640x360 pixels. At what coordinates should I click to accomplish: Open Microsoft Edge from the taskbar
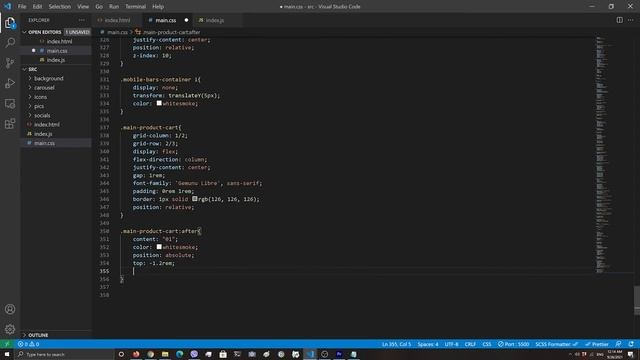[x=180, y=354]
